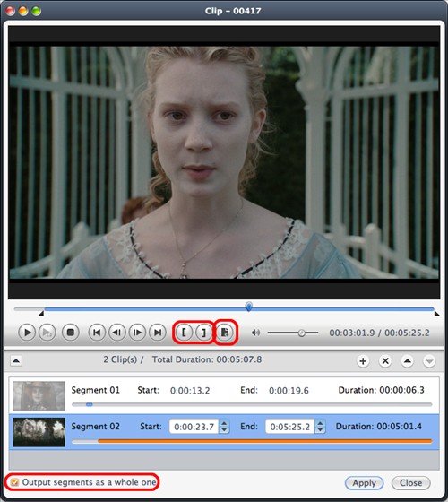Step back one frame
This screenshot has height=502, width=448.
117,333
